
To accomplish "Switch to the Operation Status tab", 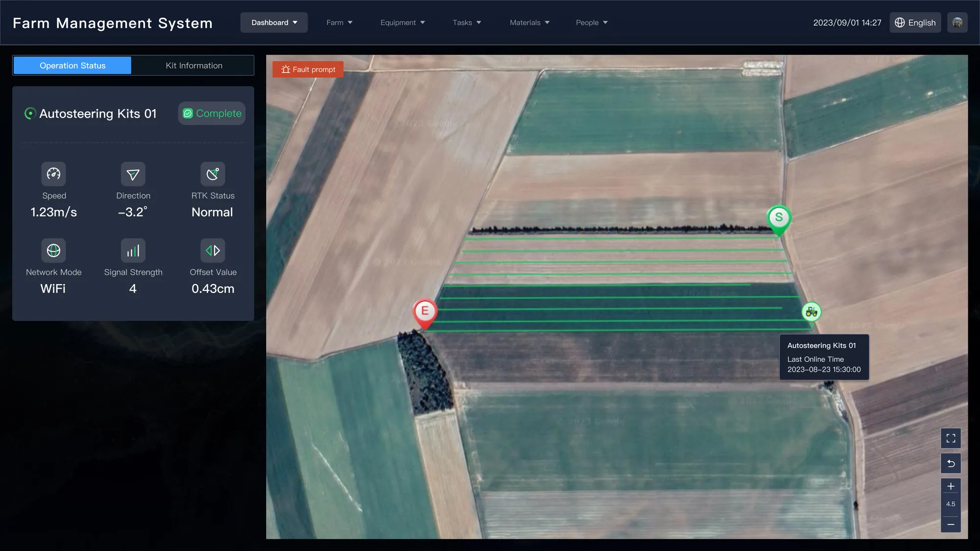I will 73,66.
